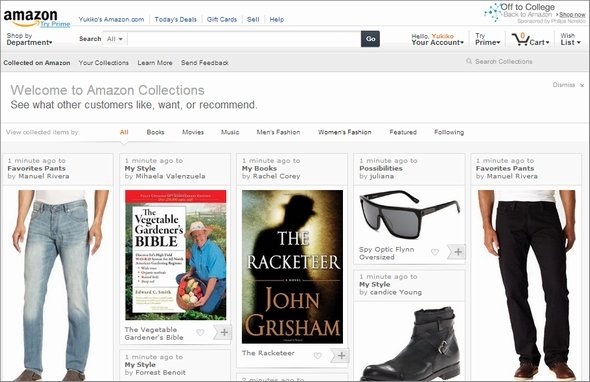
Task: Heart The Vegetable Gardener's Bible
Action: point(200,332)
